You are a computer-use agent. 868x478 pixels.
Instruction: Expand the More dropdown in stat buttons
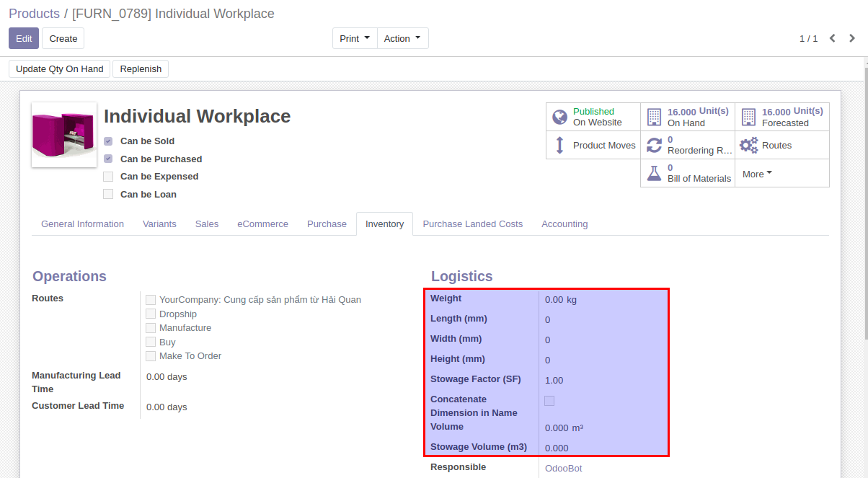tap(757, 174)
